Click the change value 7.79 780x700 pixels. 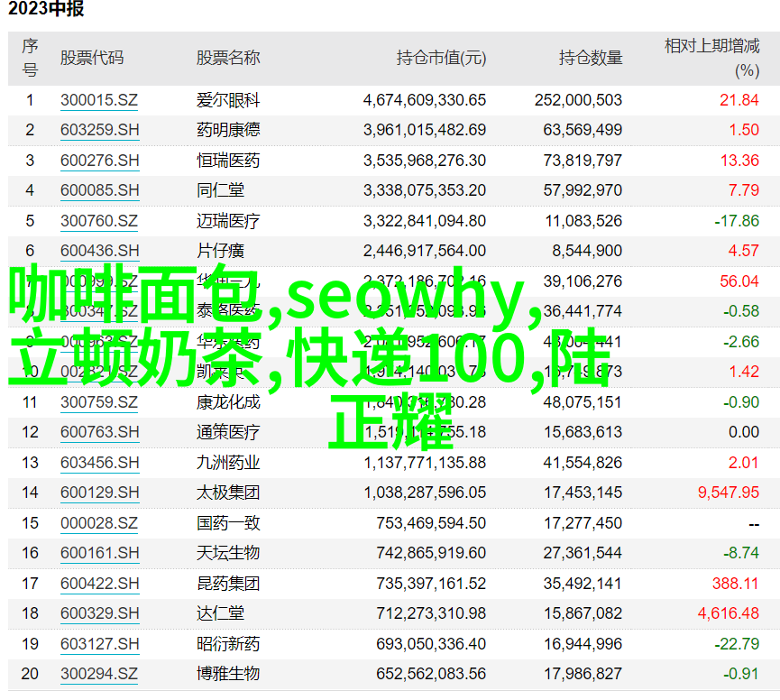coord(744,190)
